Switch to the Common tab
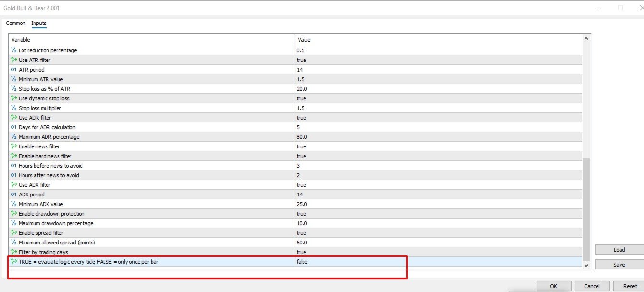Screen dimensions: 644x292 pos(16,23)
